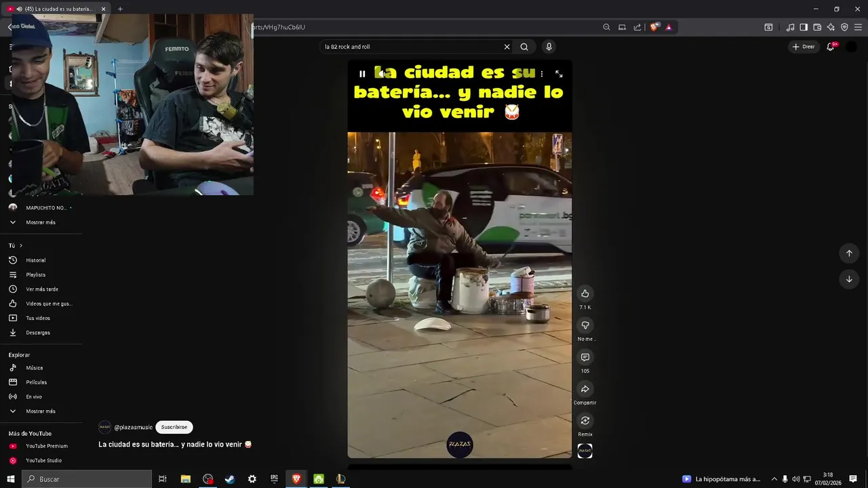
Task: Click the install/cast screen icon in address bar
Action: [x=622, y=27]
